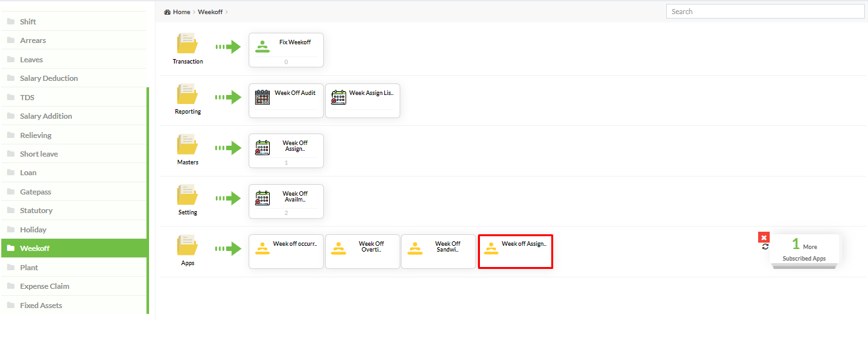Click the calendar icon on Week Assign List

[339, 97]
